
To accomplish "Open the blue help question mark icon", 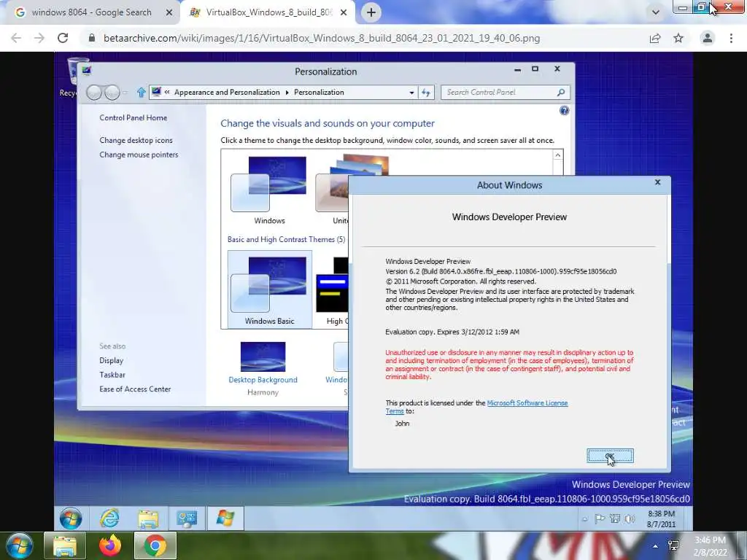I will 564,111.
